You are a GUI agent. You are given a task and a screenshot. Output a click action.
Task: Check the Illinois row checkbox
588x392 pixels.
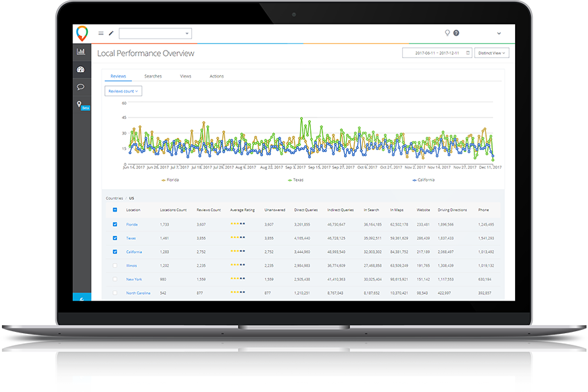pos(115,266)
